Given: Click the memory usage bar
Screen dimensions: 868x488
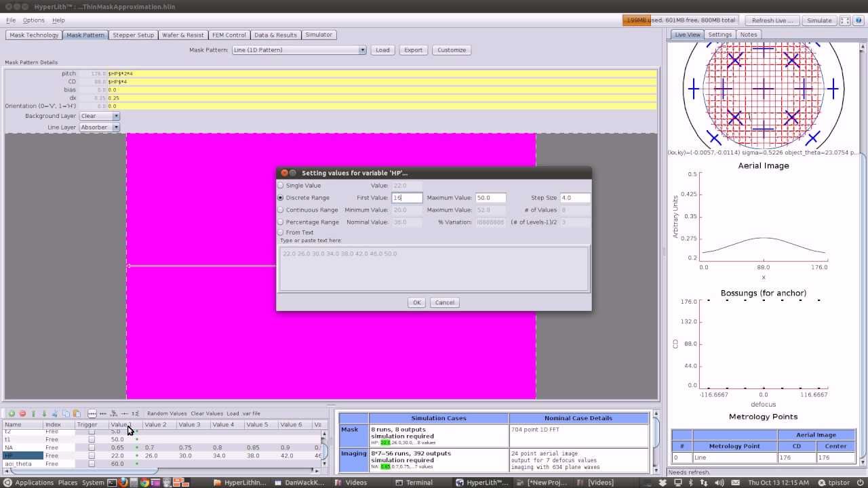Looking at the screenshot, I should pos(680,20).
